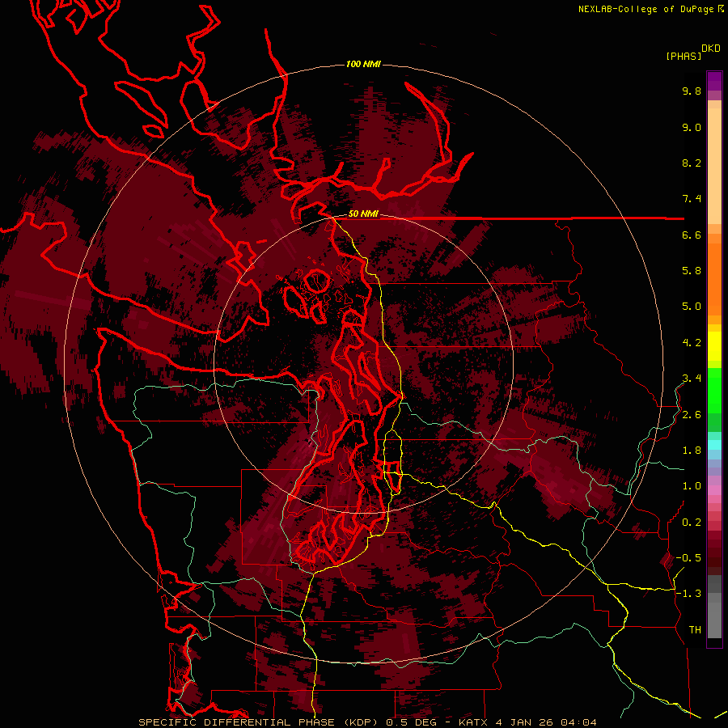
Task: Click the 5.8 scale value
Action: click(692, 271)
